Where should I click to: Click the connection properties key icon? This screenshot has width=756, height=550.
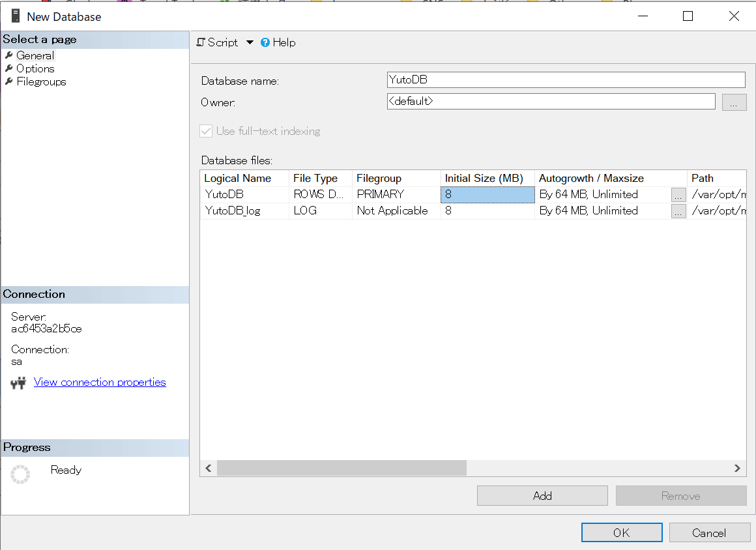click(18, 382)
